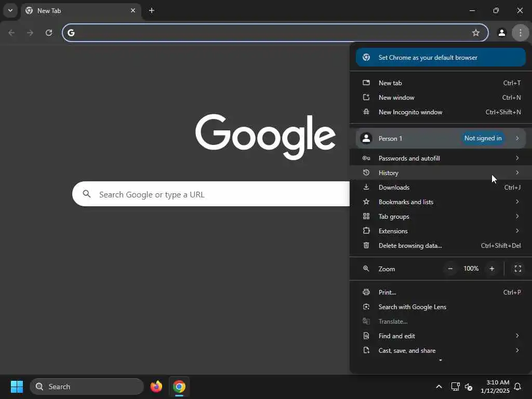Image resolution: width=532 pixels, height=399 pixels.
Task: Show hidden system tray icons
Action: [438, 387]
